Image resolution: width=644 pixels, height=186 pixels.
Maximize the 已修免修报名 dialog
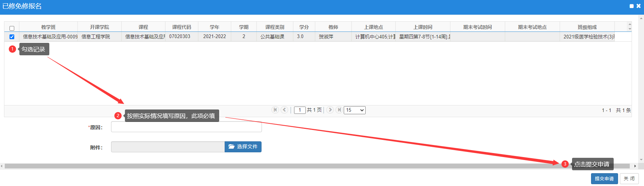tap(632, 6)
